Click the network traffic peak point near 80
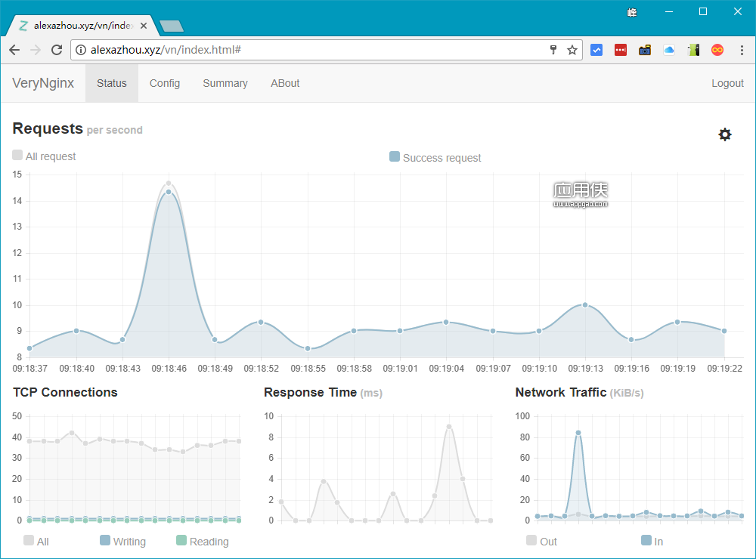Viewport: 756px width, 559px height. tap(578, 433)
